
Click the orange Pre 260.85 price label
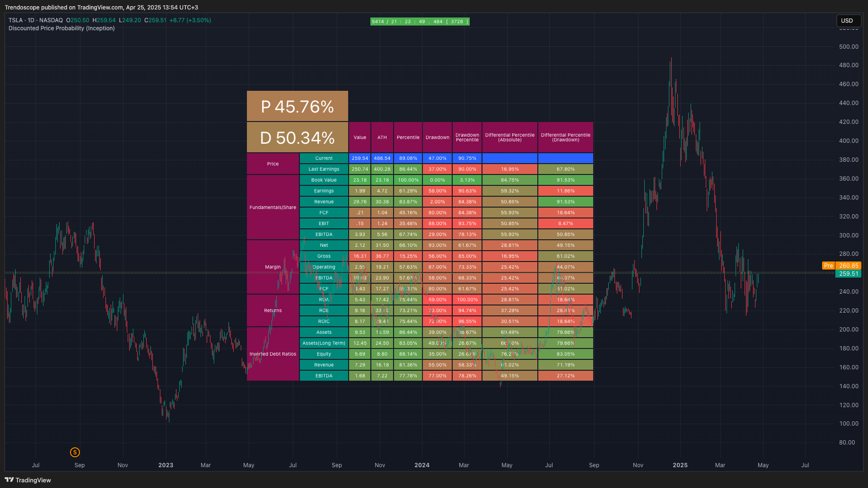tap(842, 266)
